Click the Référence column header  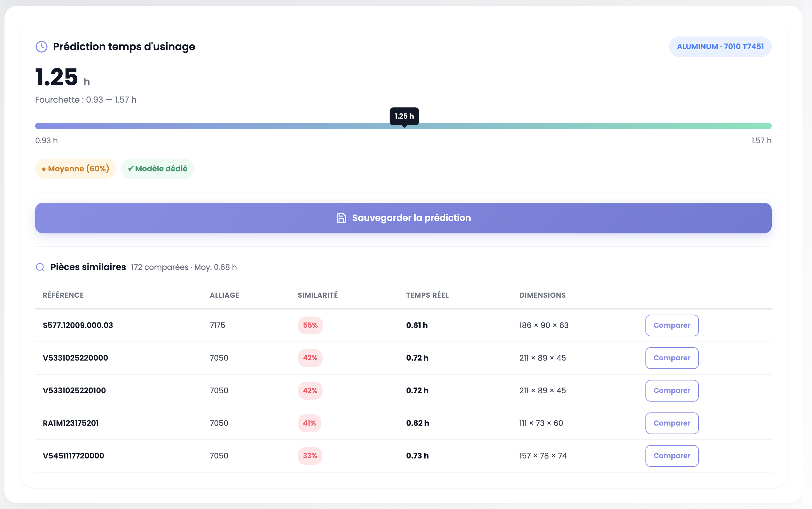[x=63, y=295]
